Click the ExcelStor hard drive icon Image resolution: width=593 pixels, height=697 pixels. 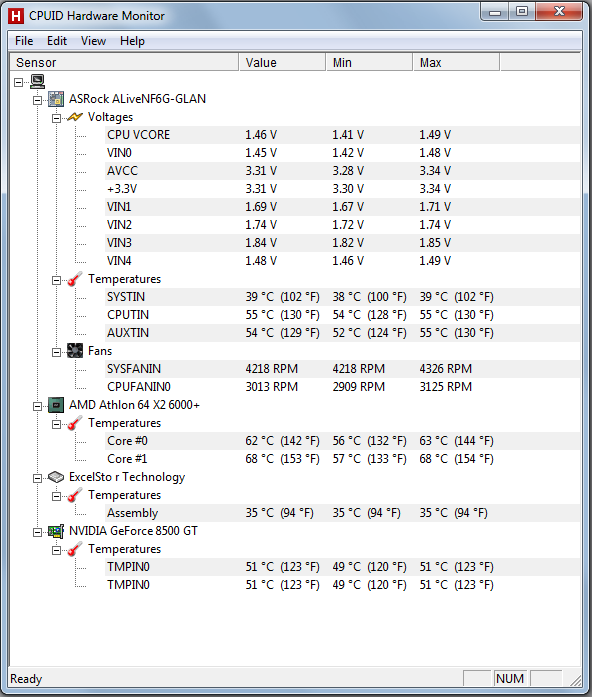pyautogui.click(x=56, y=477)
